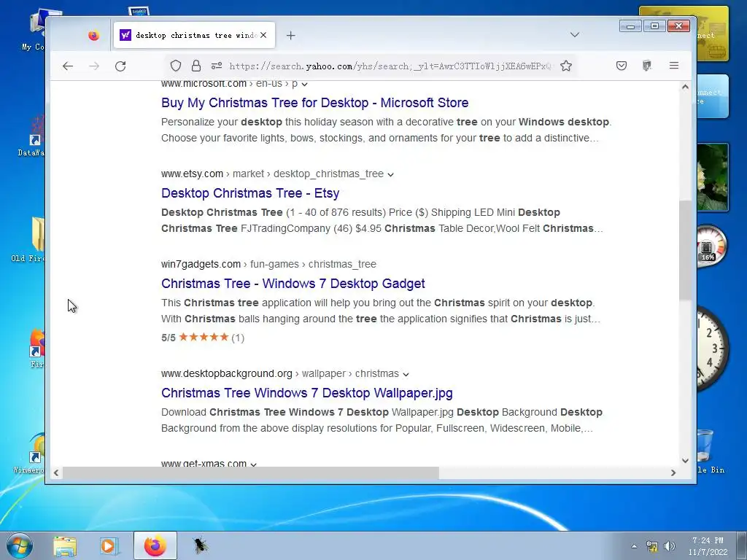Expand the desktopbackground.org result dropdown arrow
Viewport: 747px width, 560px height.
(406, 374)
